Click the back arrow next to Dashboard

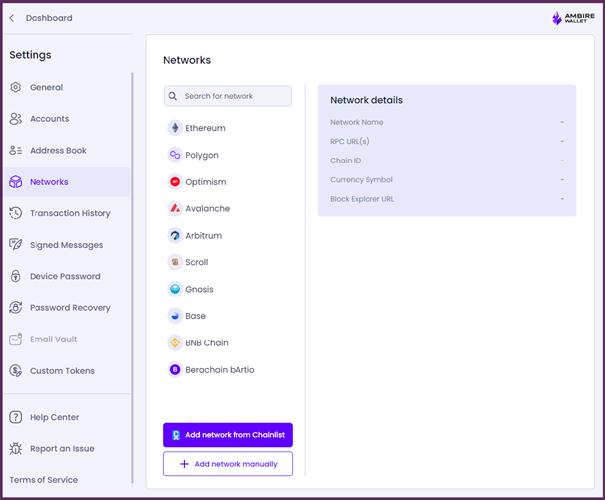pos(12,18)
